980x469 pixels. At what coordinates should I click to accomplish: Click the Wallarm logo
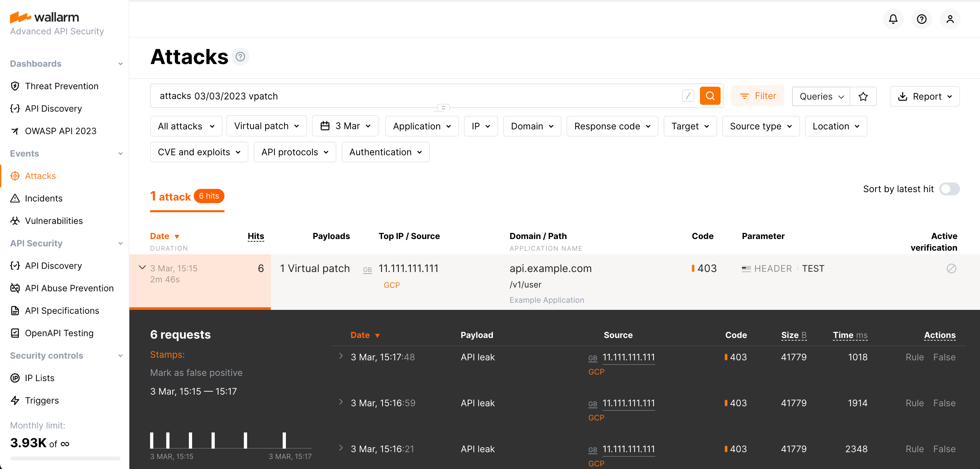tap(44, 17)
